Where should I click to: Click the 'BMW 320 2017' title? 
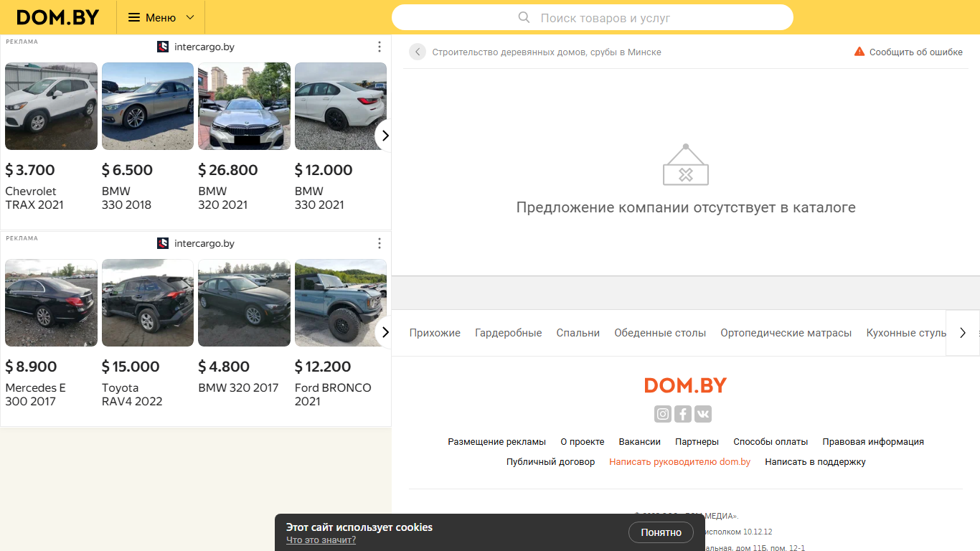pyautogui.click(x=238, y=388)
